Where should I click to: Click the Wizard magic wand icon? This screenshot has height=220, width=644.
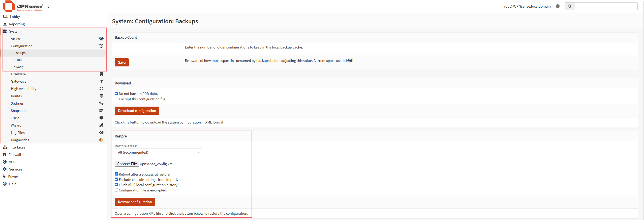point(101,125)
